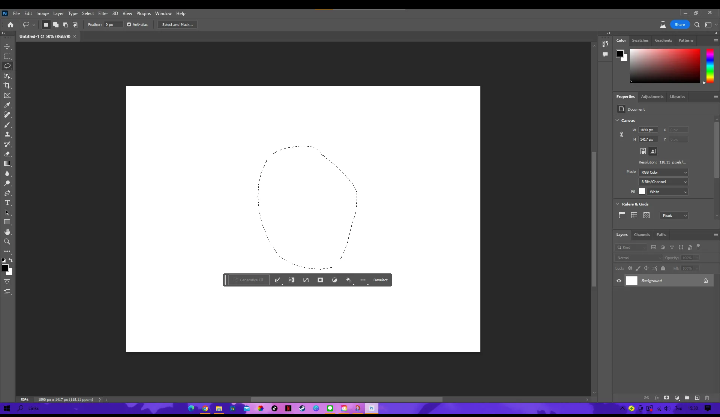Toggle rulers icon in Rulers & Grids

(622, 215)
